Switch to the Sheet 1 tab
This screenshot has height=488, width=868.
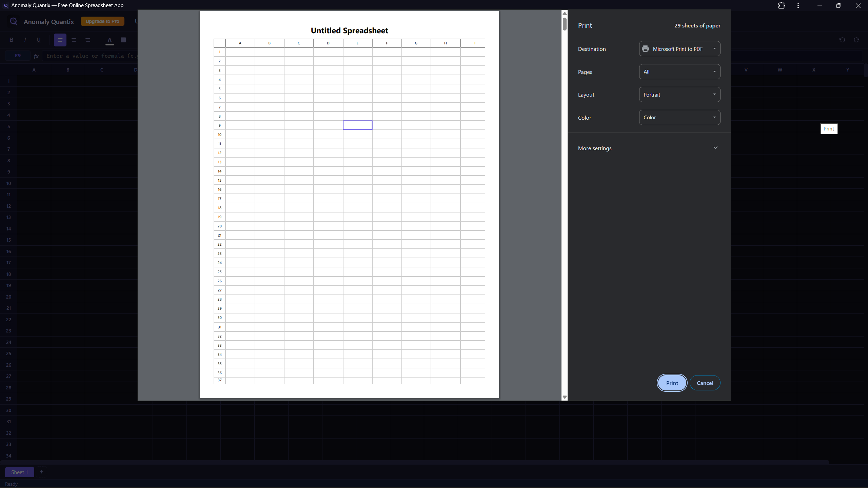[20, 472]
